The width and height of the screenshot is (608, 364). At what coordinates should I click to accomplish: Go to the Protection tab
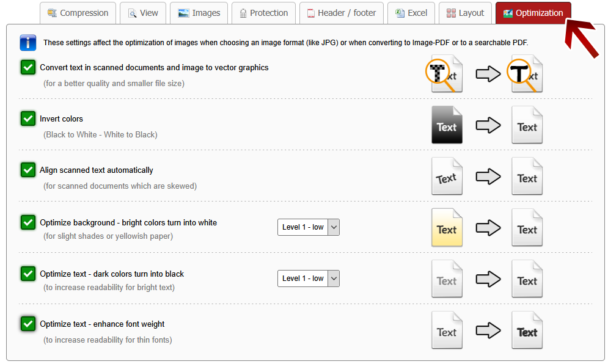click(x=263, y=13)
